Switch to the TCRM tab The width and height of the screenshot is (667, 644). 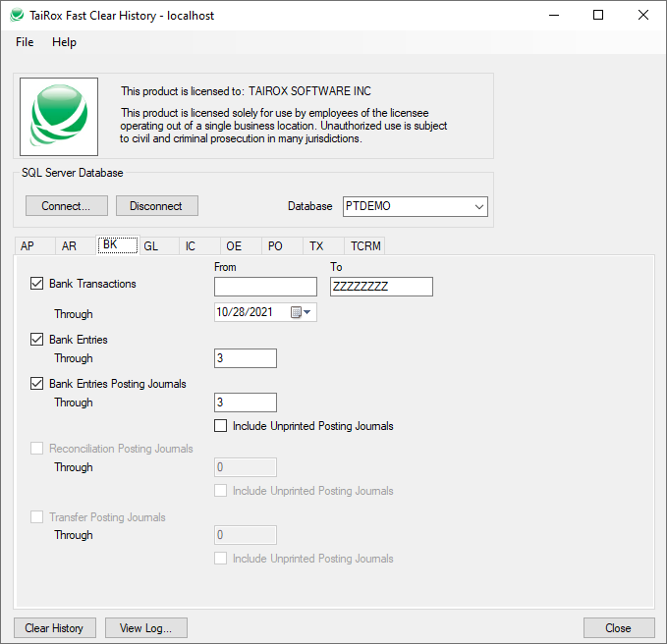pos(365,246)
